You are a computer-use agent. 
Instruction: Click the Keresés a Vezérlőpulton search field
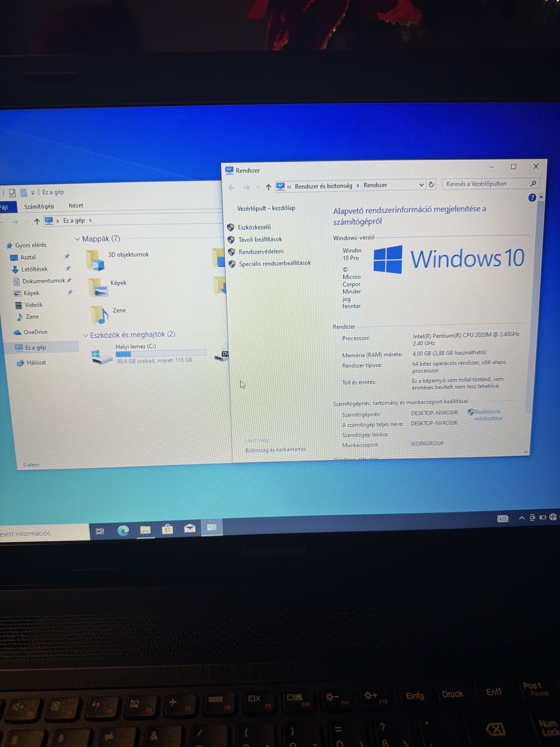point(486,184)
